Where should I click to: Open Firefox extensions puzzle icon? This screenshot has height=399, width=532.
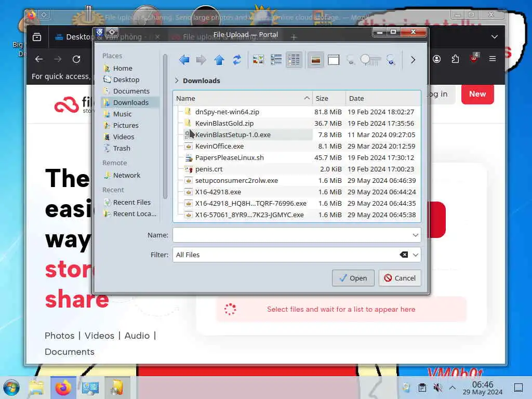click(455, 59)
